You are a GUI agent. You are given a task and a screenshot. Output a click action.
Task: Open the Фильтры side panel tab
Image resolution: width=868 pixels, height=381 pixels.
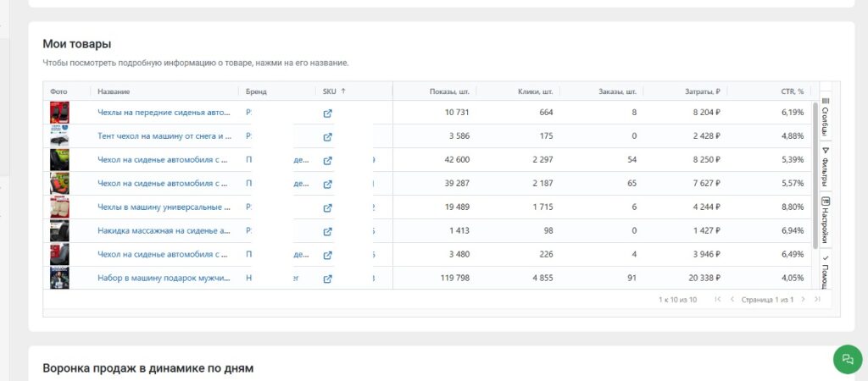click(x=826, y=167)
